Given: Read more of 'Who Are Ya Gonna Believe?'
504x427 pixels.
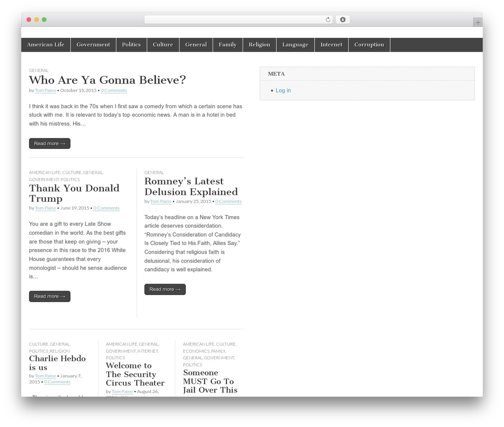Looking at the screenshot, I should point(50,143).
